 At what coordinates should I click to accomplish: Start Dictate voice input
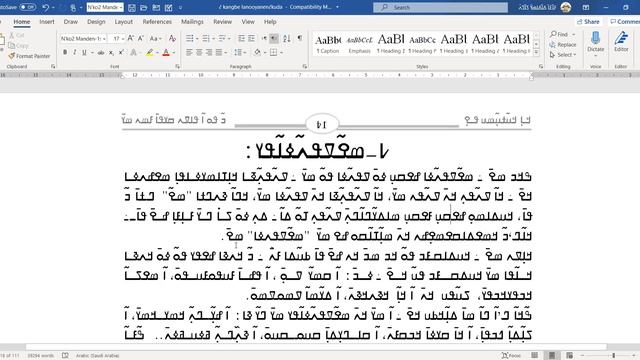(x=596, y=42)
